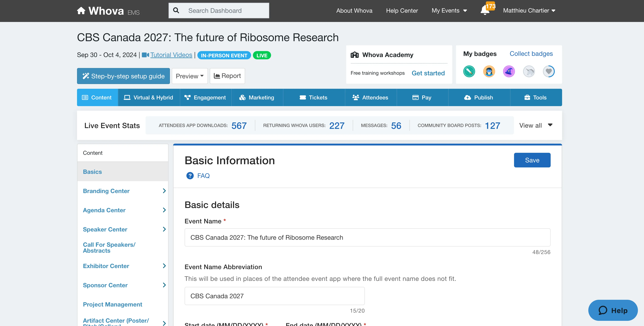Click the Attendees people icon
Viewport: 644px width, 326px height.
[x=356, y=97]
